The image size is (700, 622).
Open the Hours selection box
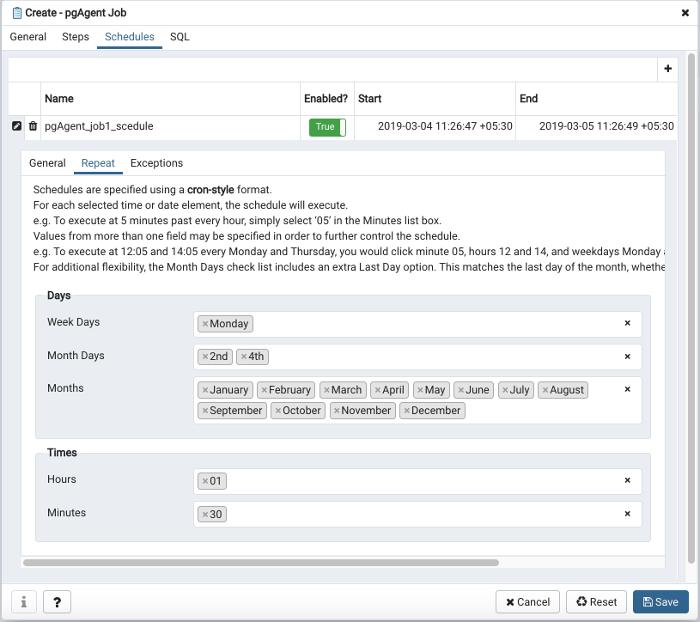[420, 481]
